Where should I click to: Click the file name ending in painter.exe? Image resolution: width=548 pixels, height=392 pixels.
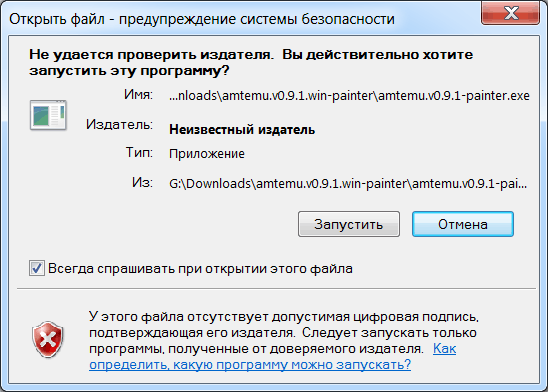(x=349, y=95)
